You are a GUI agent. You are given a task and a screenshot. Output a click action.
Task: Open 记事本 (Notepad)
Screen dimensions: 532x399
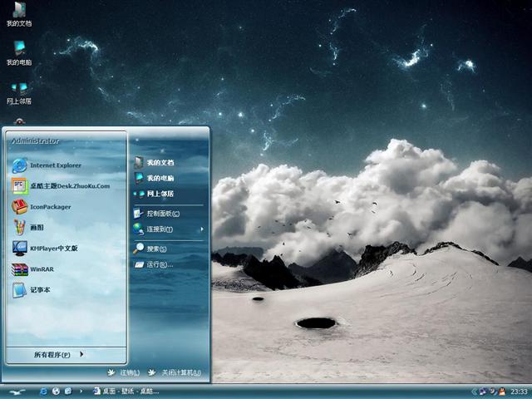tap(41, 289)
